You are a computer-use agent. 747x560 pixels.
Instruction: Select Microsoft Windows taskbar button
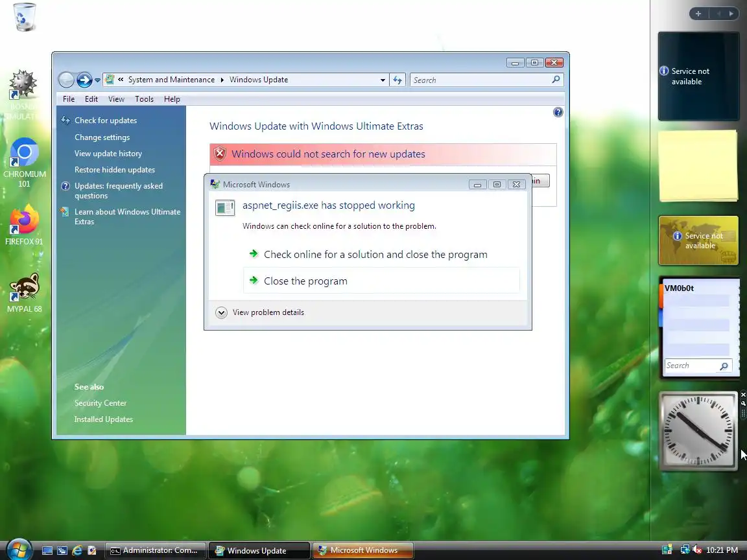point(363,550)
